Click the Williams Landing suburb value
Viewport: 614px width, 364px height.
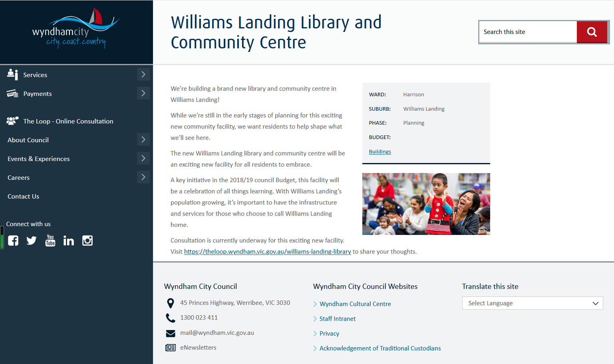click(x=424, y=109)
